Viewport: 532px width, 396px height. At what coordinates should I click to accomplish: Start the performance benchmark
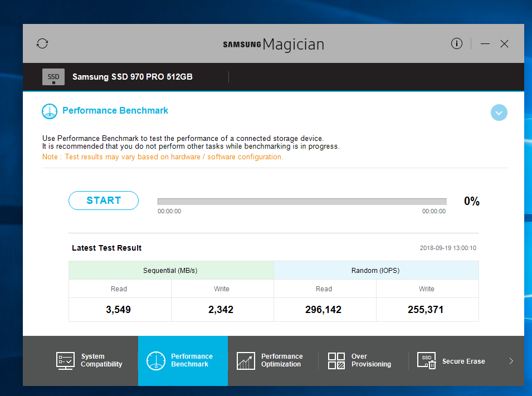coord(104,201)
